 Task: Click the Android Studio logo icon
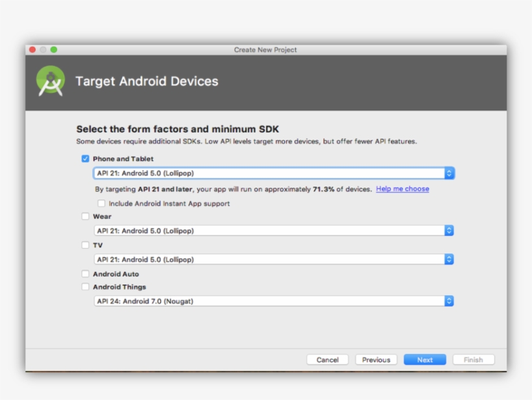51,81
